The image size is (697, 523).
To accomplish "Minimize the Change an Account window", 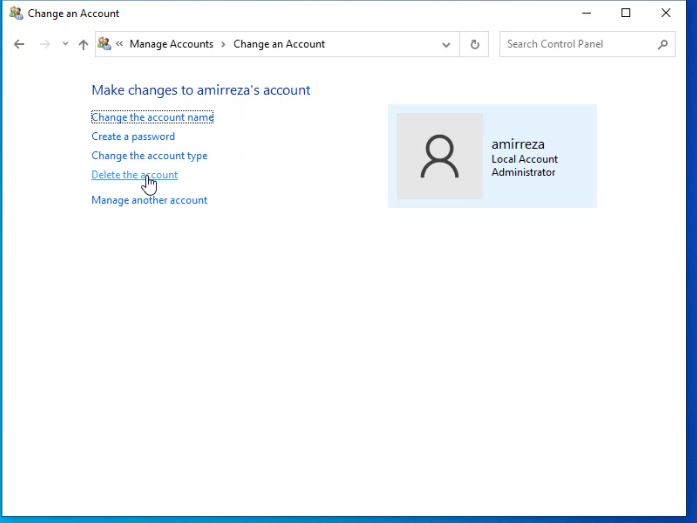I will [586, 13].
